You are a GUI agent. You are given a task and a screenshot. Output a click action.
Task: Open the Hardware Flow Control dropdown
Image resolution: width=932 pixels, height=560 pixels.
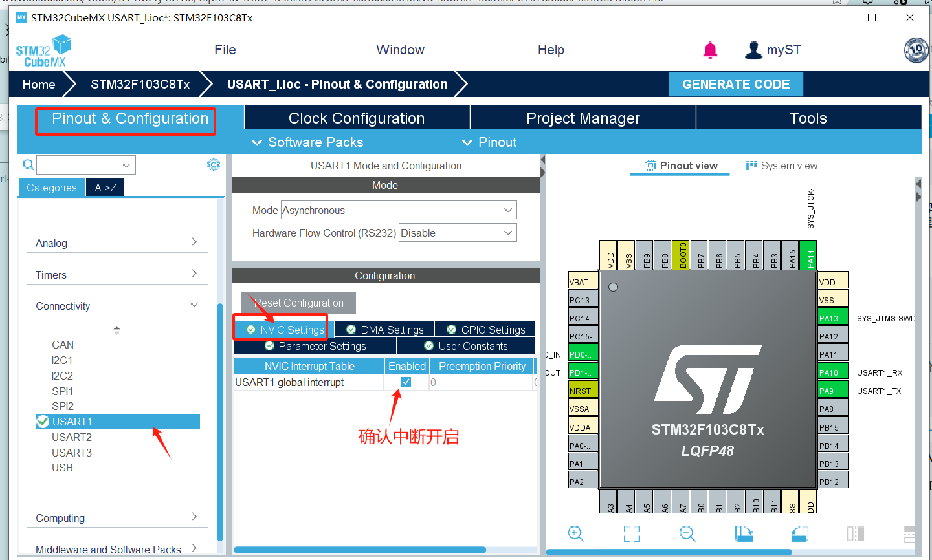pos(458,233)
